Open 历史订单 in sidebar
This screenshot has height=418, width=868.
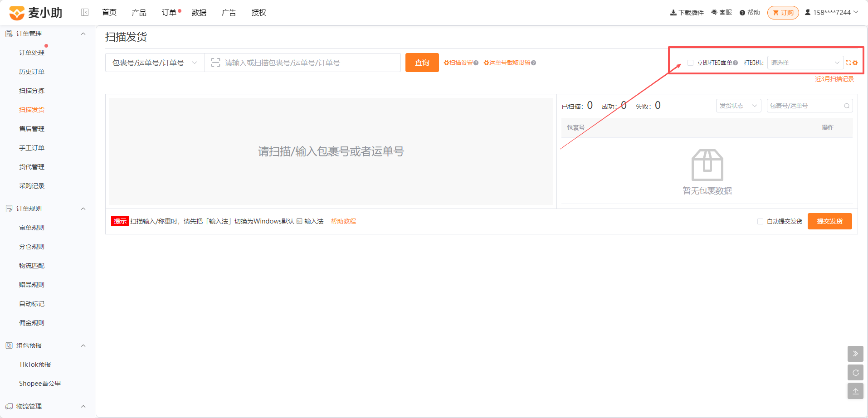32,72
